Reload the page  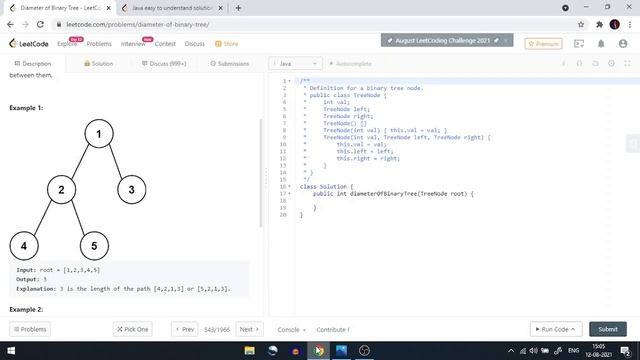coord(40,24)
